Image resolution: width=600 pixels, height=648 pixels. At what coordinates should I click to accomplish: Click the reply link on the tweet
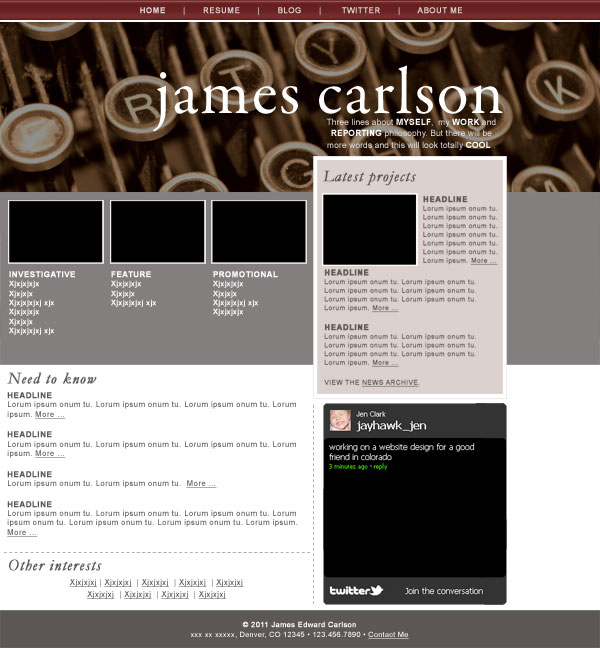(380, 467)
